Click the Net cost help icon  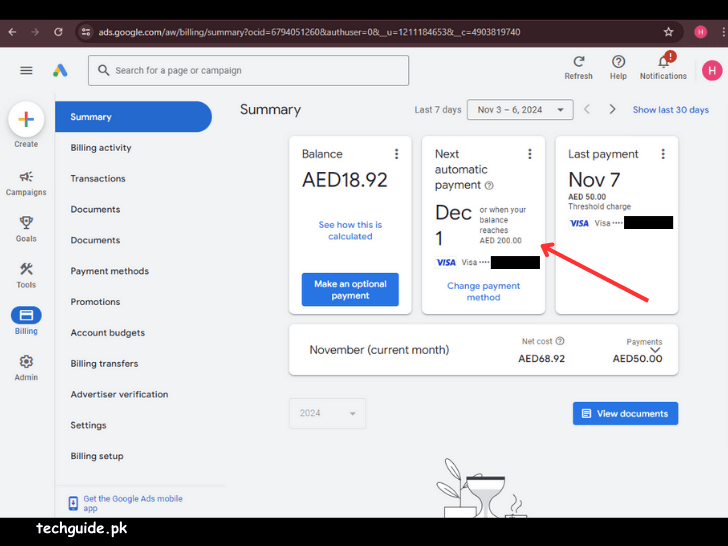coord(560,341)
